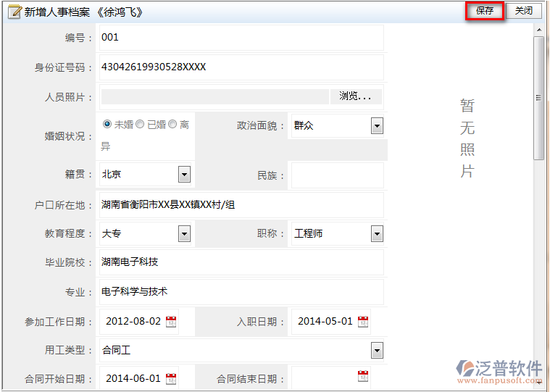Select the 未婚 marital status

point(107,124)
